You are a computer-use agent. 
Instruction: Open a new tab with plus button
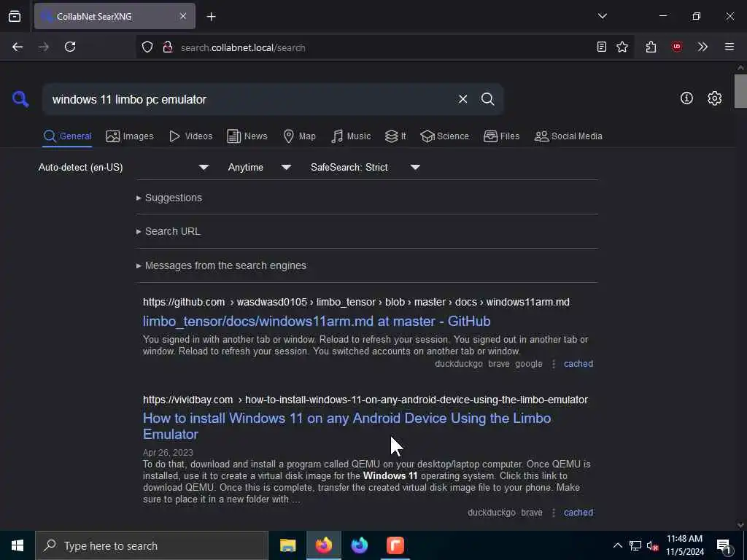[211, 17]
